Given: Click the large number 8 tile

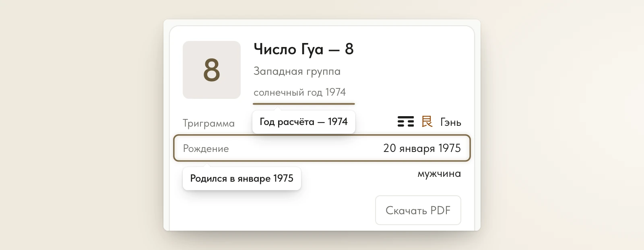Looking at the screenshot, I should click(212, 70).
